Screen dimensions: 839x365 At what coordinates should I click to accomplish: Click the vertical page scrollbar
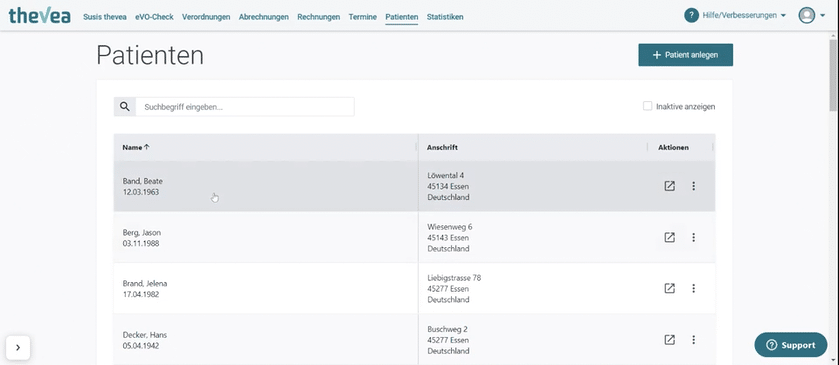[x=834, y=73]
